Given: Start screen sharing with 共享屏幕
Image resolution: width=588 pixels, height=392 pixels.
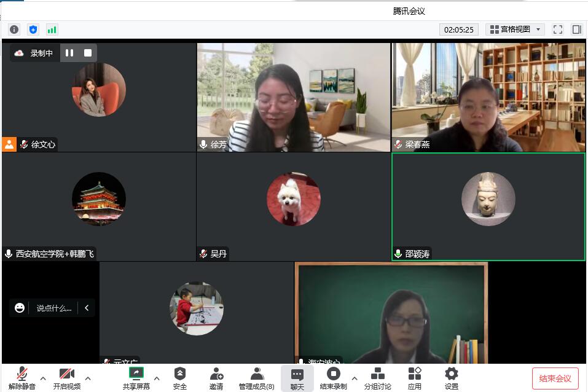Looking at the screenshot, I should (136, 377).
